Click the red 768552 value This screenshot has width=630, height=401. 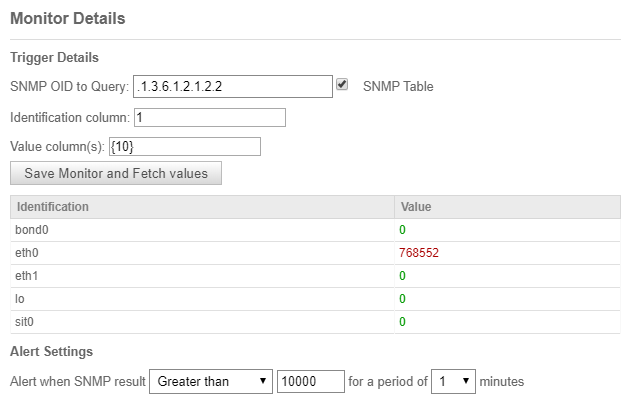tap(419, 253)
